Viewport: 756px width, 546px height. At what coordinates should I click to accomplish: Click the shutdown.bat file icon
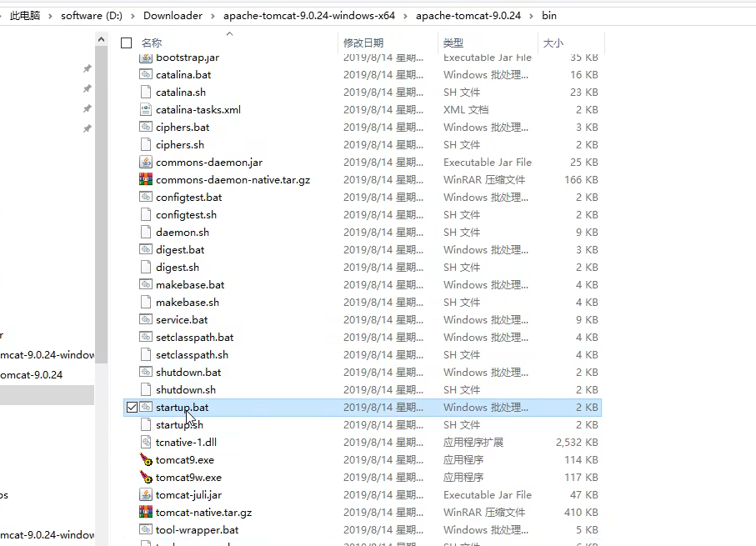(x=146, y=372)
